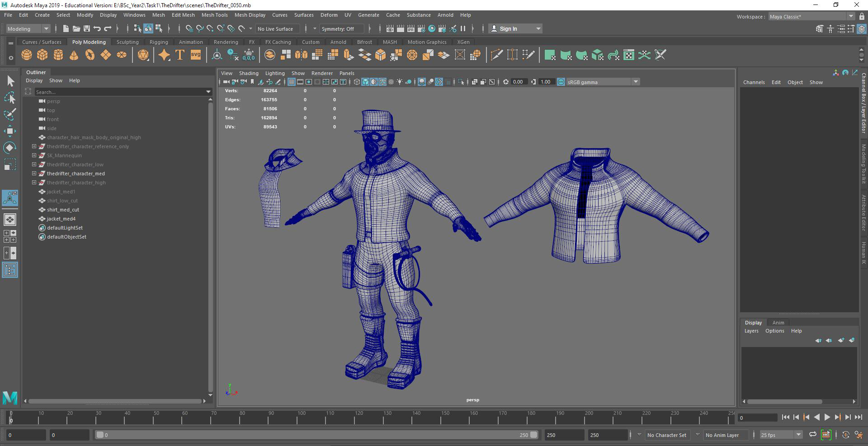Viewport: 868px width, 446px height.
Task: Toggle the viewport lighting light bulb icon
Action: (x=400, y=82)
